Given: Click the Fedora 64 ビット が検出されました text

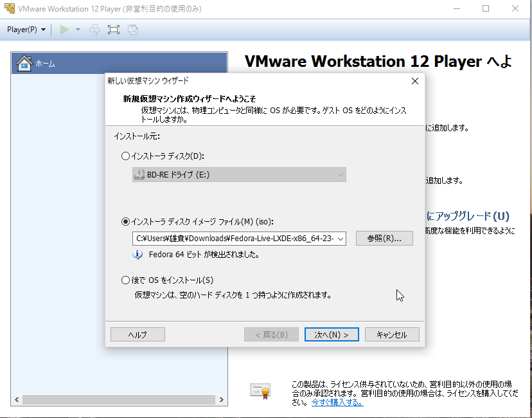Looking at the screenshot, I should (x=204, y=254).
